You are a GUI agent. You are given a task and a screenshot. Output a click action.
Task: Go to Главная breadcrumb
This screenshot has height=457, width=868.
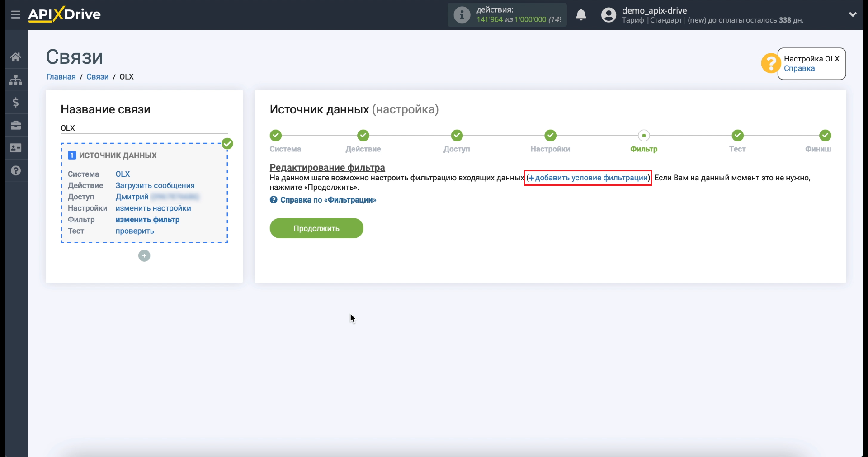click(x=61, y=76)
